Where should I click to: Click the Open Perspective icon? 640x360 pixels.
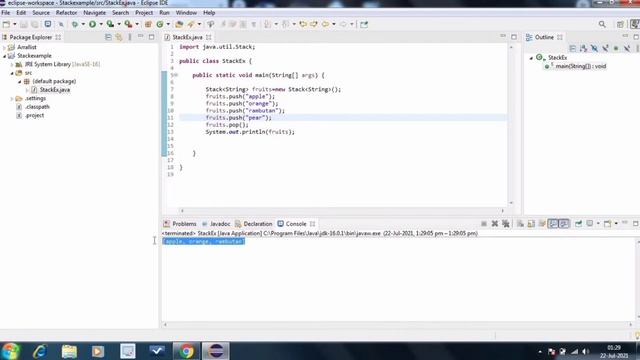620,24
